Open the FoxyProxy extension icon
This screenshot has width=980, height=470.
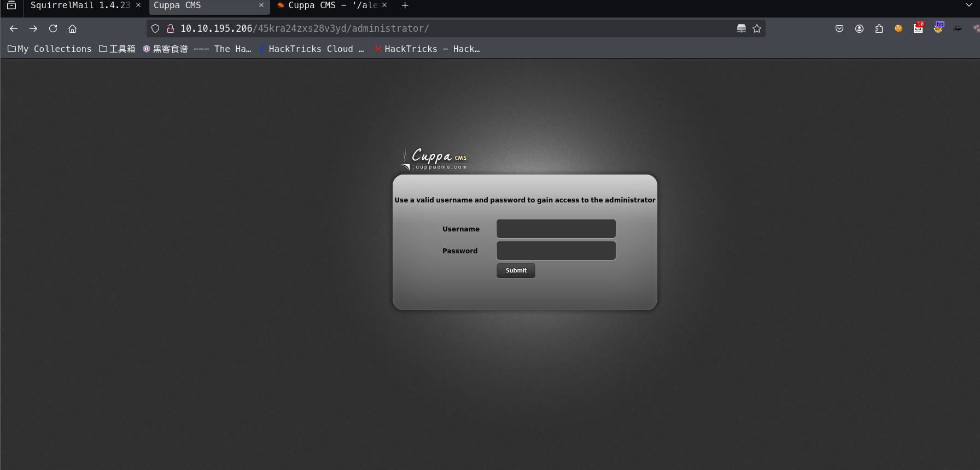[x=938, y=28]
